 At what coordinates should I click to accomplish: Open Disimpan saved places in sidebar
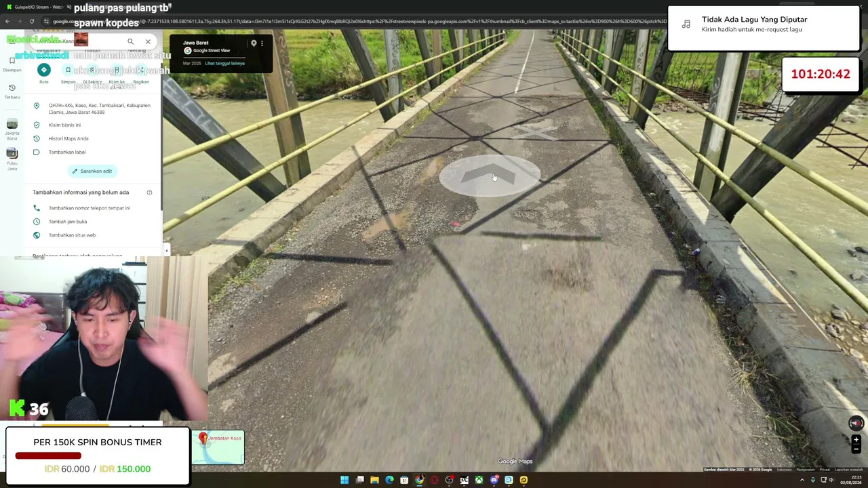tap(12, 64)
